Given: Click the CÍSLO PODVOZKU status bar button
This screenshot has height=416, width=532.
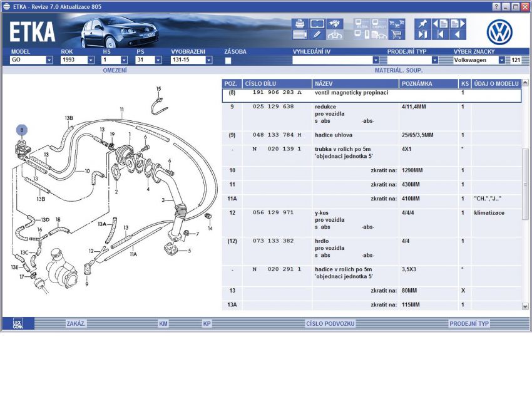Looking at the screenshot, I should pos(330,324).
